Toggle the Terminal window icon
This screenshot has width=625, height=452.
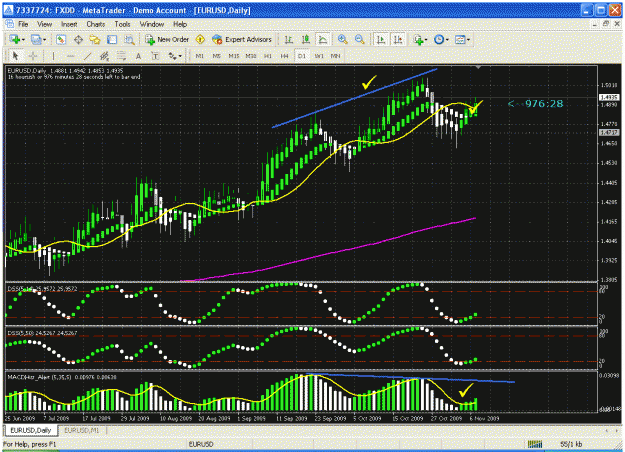coord(112,39)
